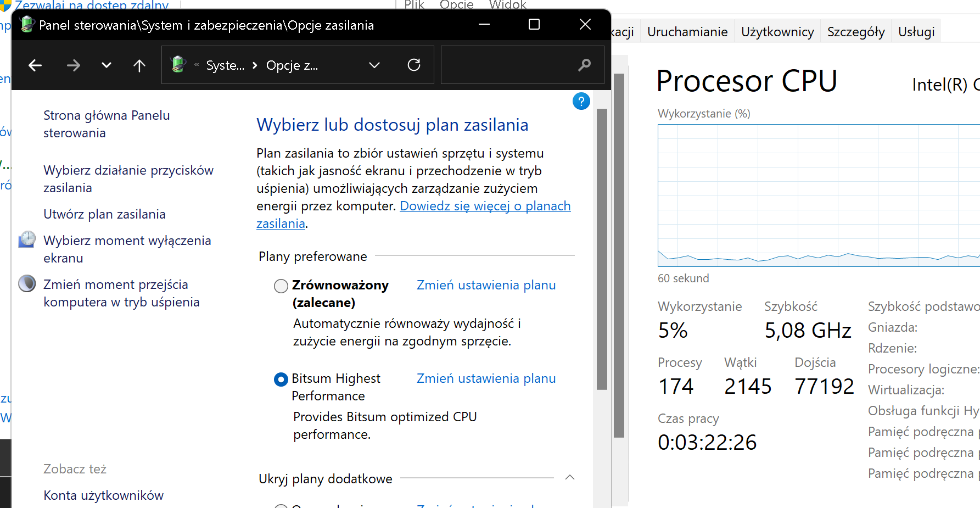
Task: Click the sleep moon icon in sidebar
Action: (27, 284)
